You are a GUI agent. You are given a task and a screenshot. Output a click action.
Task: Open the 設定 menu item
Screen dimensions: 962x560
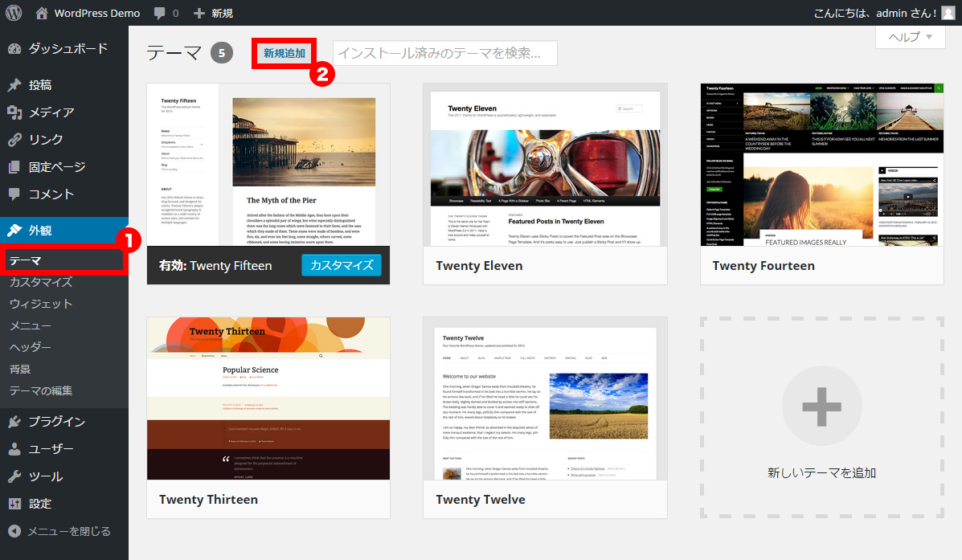[x=63, y=504]
